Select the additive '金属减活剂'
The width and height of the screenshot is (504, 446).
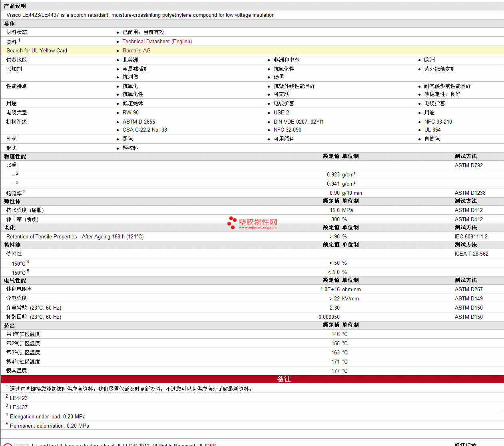point(135,69)
